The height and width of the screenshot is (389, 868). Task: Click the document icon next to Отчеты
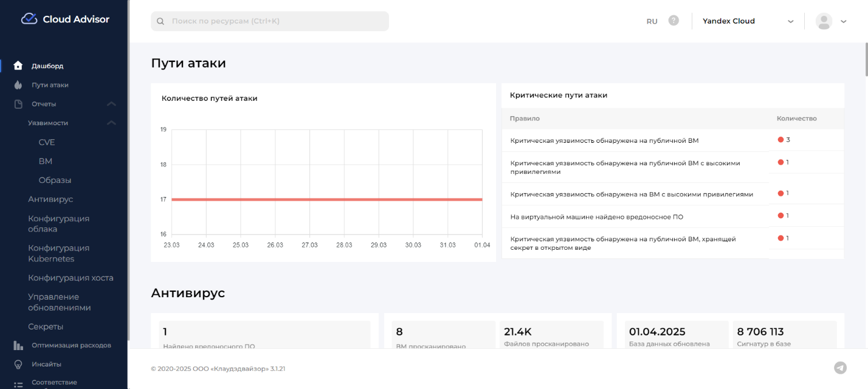coord(18,104)
